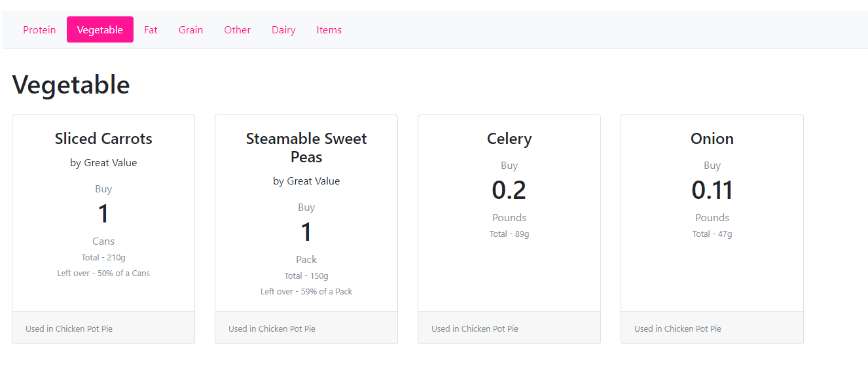Show the Other category tab
868x371 pixels.
tap(237, 30)
